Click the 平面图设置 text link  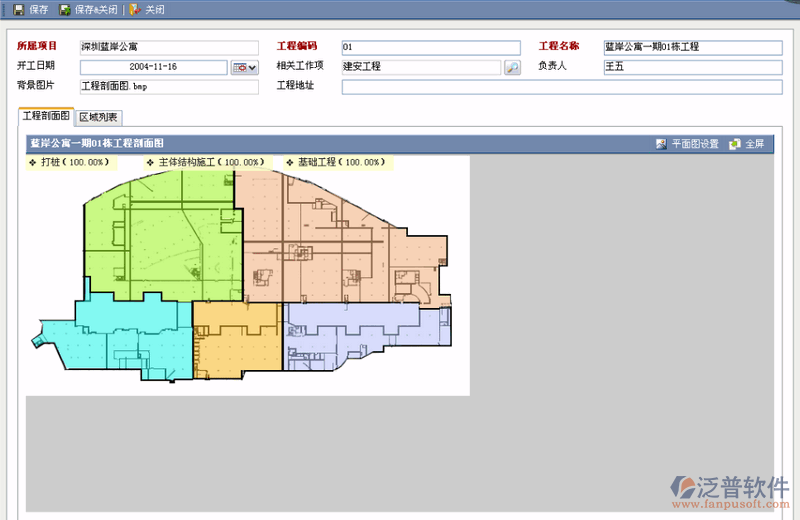(695, 144)
